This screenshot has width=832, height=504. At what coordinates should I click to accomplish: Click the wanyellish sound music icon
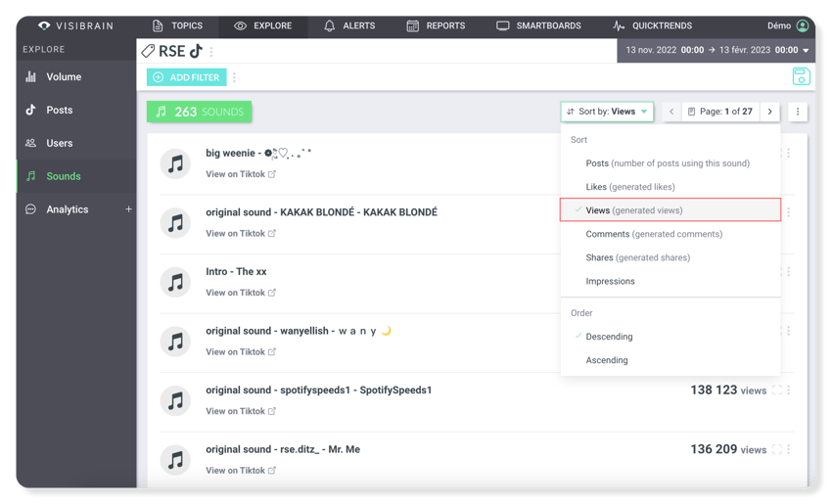(x=175, y=342)
